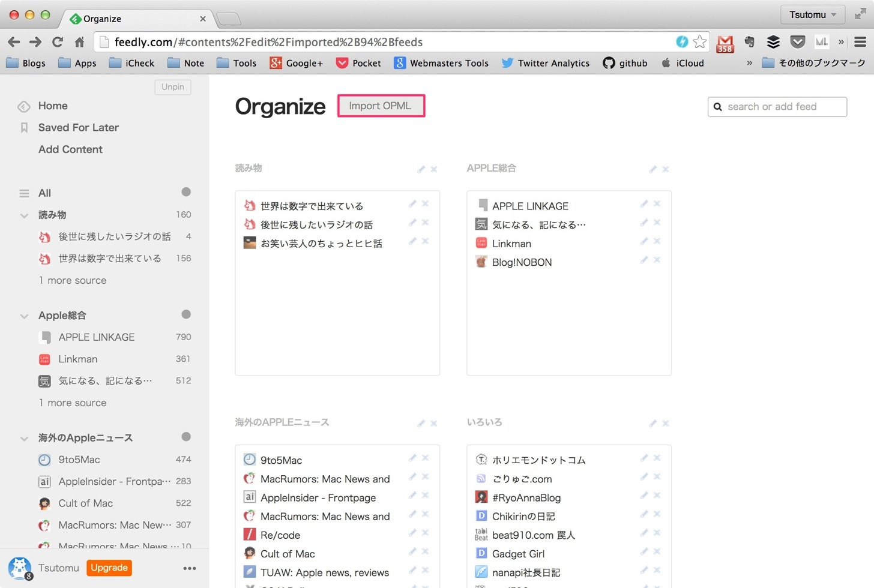Viewport: 874px width, 588px height.
Task: Collapse the 読み物 category in the sidebar
Action: (x=24, y=215)
